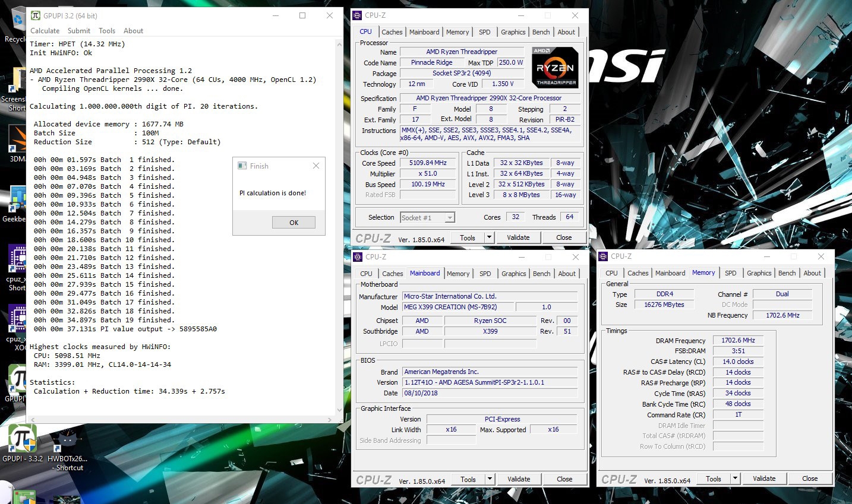Screen dimensions: 852x504
Task: Expand the Tools arrow in CPU window
Action: pyautogui.click(x=489, y=237)
